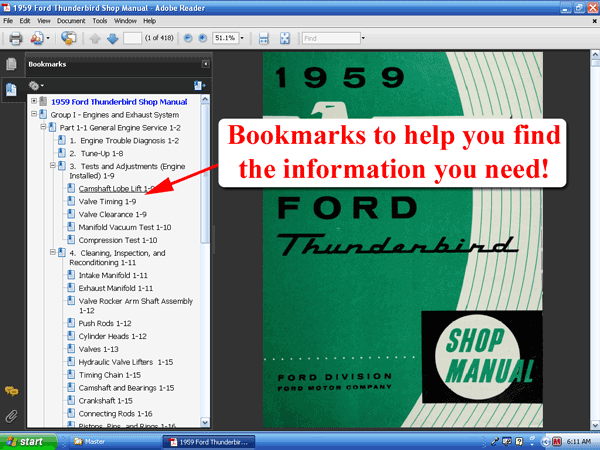The height and width of the screenshot is (450, 600).
Task: Collapse Part 1-1 General Engine Service
Action: (43, 127)
